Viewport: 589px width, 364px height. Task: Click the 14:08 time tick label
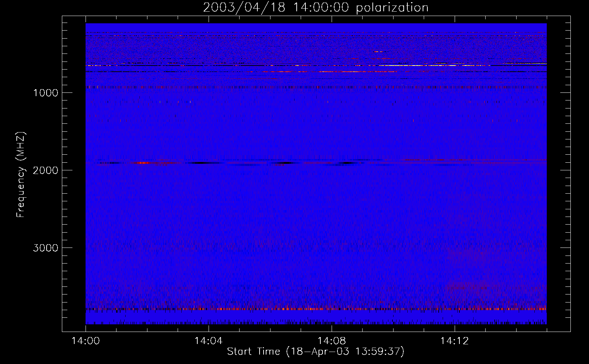331,341
